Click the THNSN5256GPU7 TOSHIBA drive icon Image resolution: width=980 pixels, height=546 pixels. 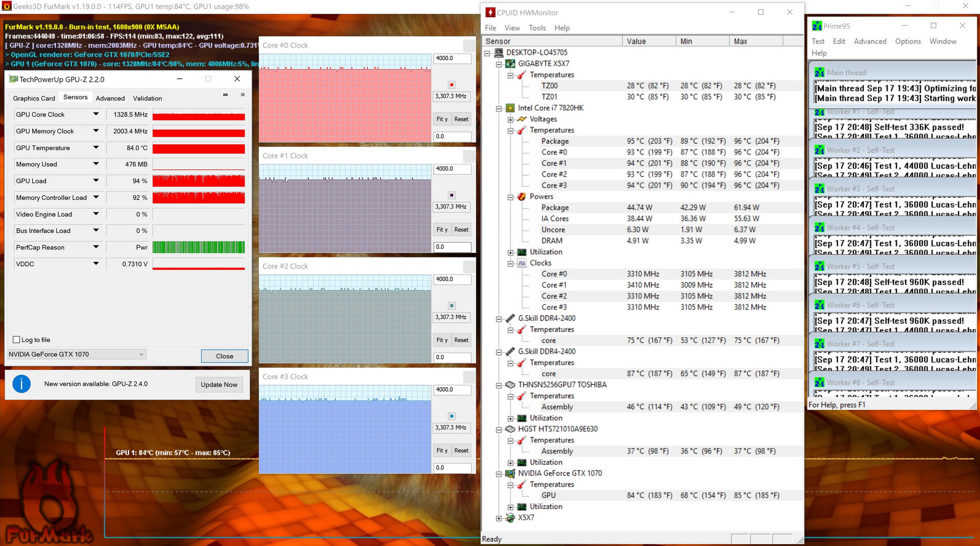pyautogui.click(x=510, y=385)
